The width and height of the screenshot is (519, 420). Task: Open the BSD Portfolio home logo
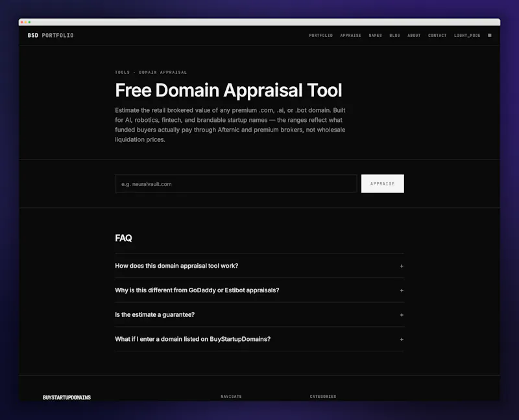[51, 36]
